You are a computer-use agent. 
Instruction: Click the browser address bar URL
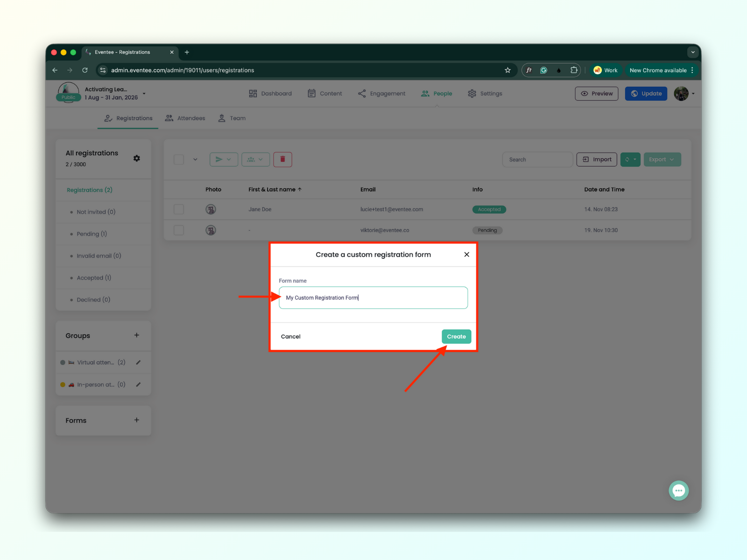(183, 70)
